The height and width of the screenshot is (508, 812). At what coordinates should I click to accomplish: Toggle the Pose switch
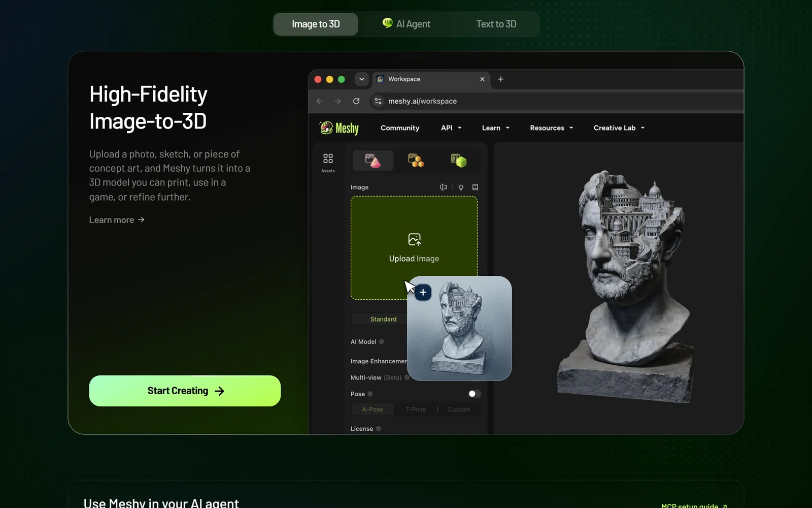click(474, 394)
